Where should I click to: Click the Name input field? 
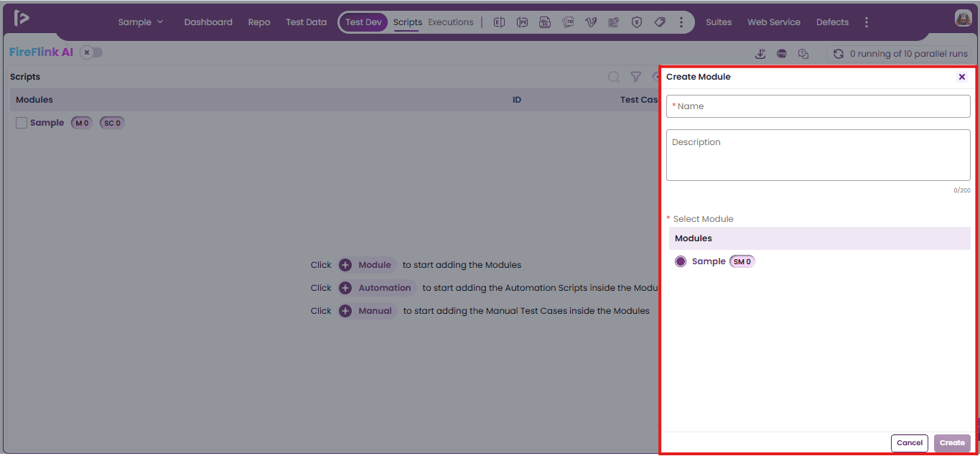[818, 106]
